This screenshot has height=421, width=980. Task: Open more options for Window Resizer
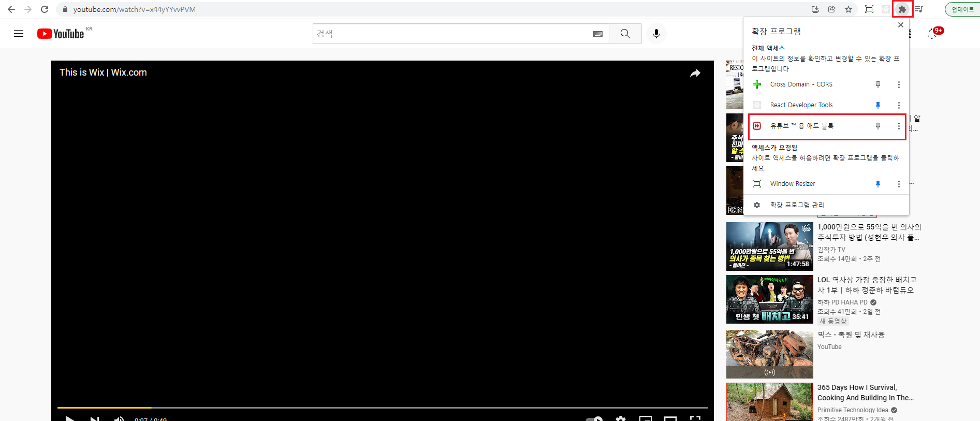point(899,184)
